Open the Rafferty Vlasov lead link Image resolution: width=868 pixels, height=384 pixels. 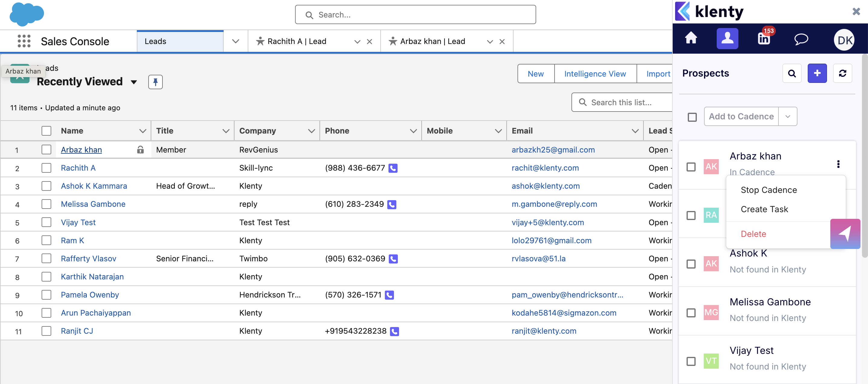[x=88, y=259]
